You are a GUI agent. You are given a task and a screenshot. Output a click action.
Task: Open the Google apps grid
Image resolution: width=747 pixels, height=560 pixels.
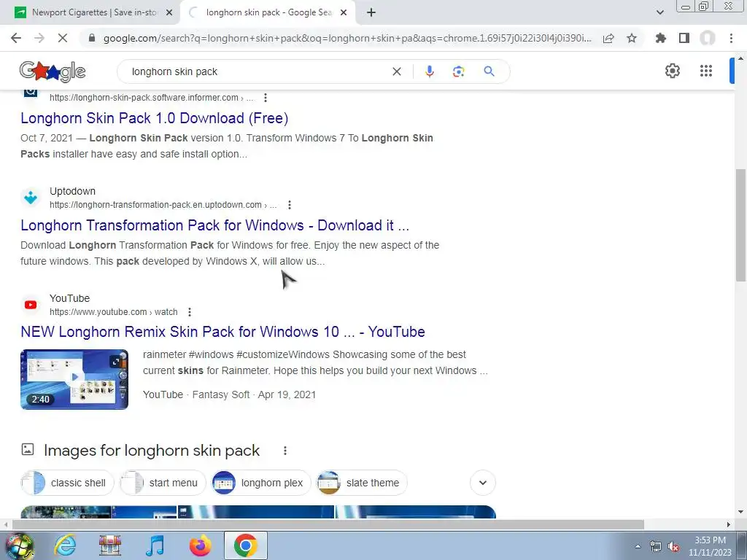(706, 71)
